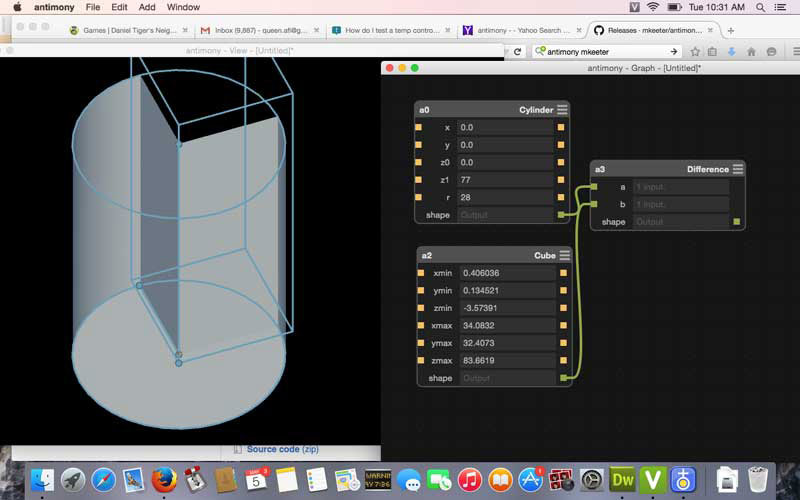Open the Add menu
Screen dimensions: 800x500
[x=147, y=7]
